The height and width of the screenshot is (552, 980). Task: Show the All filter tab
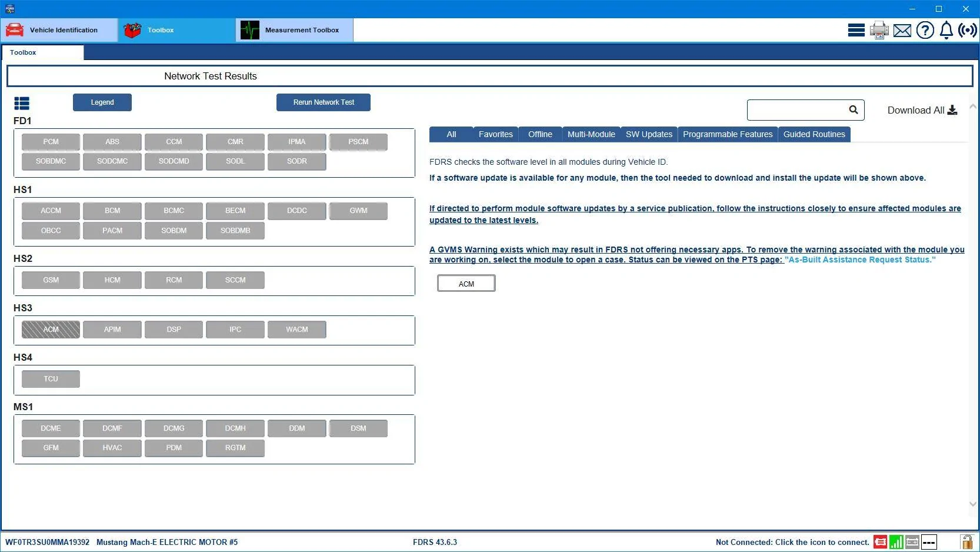[451, 134]
